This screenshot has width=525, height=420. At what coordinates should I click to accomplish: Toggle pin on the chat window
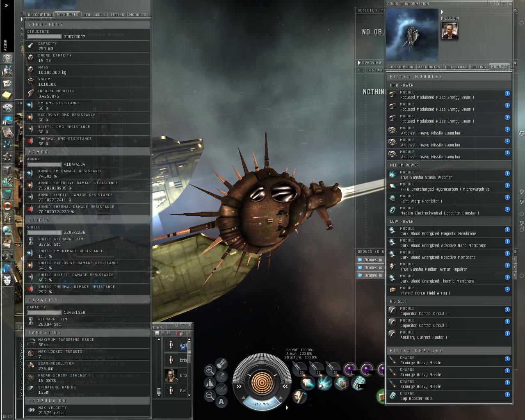coord(176,325)
